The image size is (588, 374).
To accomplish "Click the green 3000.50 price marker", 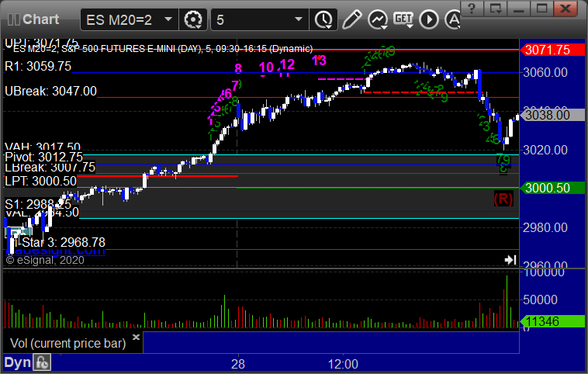I will (x=552, y=188).
